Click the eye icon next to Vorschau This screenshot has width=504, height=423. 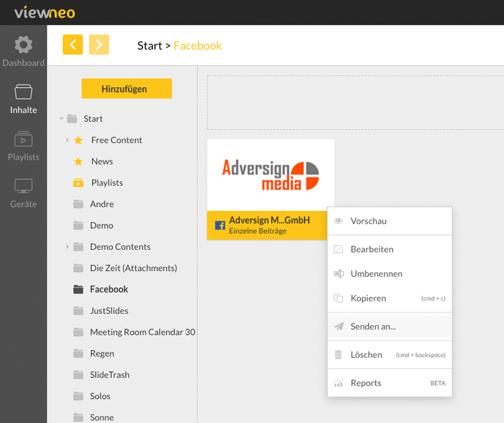click(x=338, y=221)
